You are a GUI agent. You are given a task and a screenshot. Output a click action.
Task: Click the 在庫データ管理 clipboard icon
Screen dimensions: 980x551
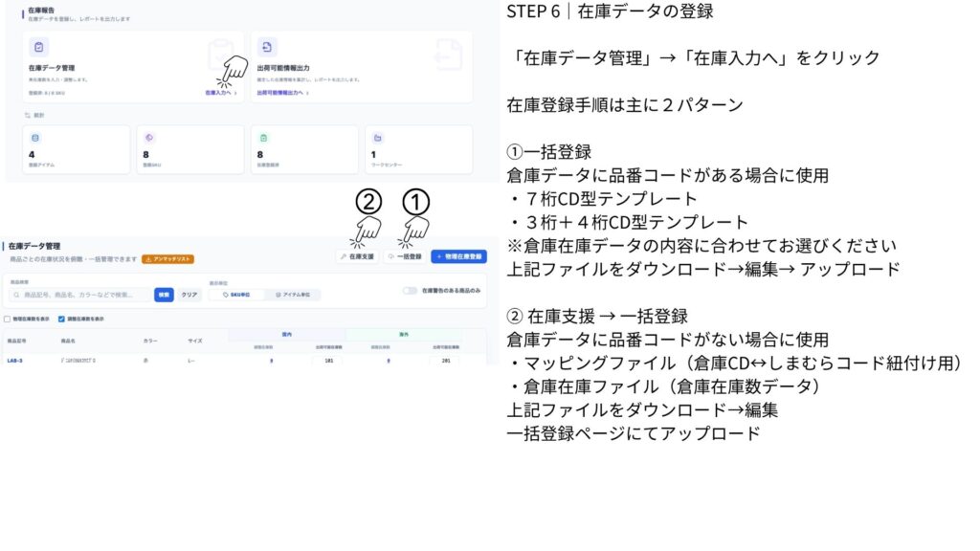click(39, 47)
